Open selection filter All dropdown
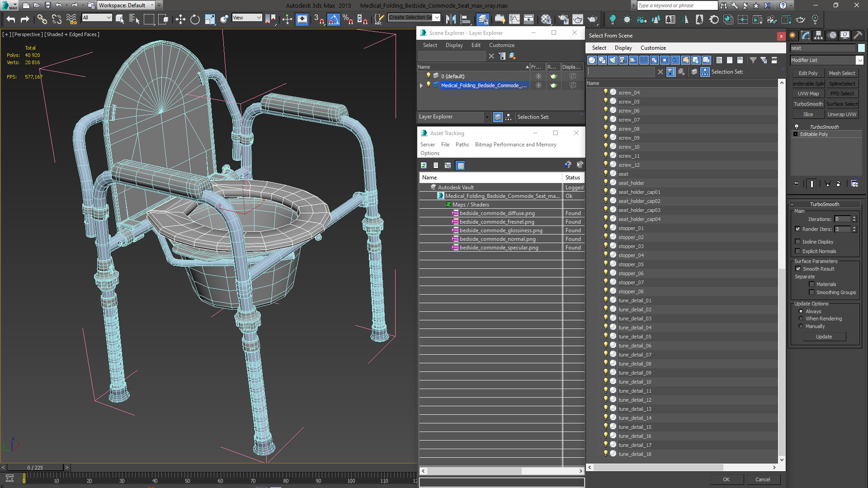This screenshot has height=488, width=868. pyautogui.click(x=97, y=18)
